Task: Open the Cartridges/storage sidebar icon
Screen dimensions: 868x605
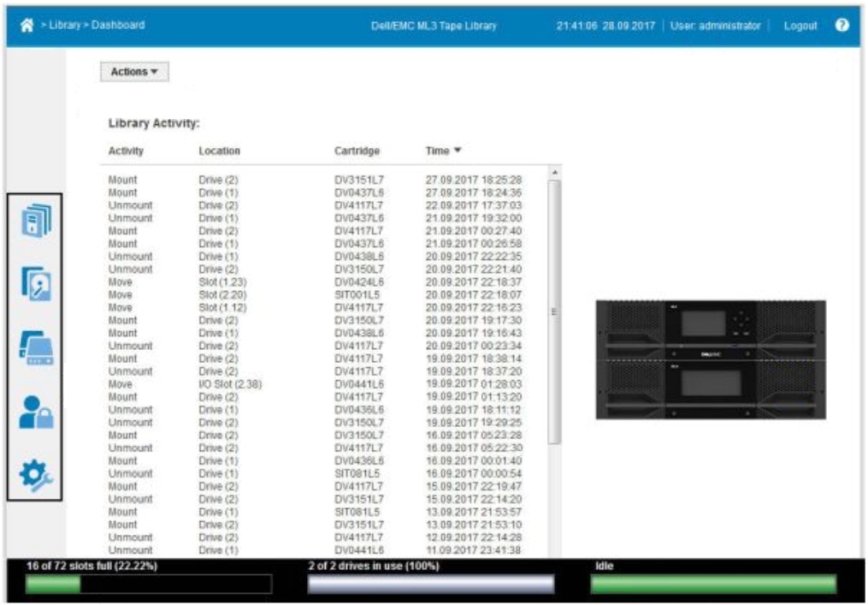Action: [37, 348]
